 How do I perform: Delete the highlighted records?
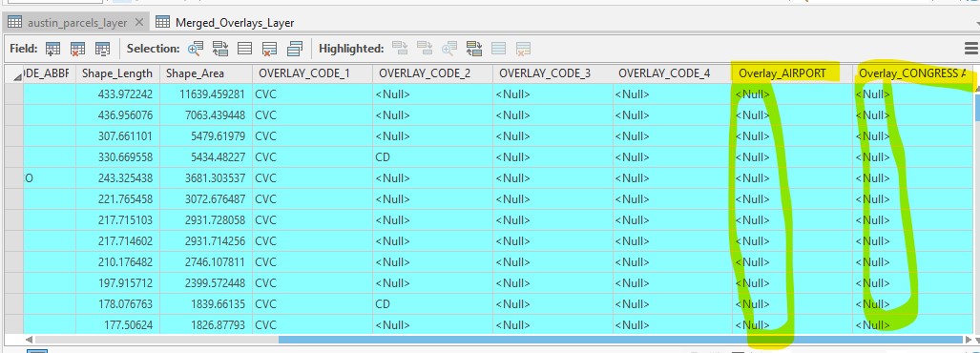[523, 49]
